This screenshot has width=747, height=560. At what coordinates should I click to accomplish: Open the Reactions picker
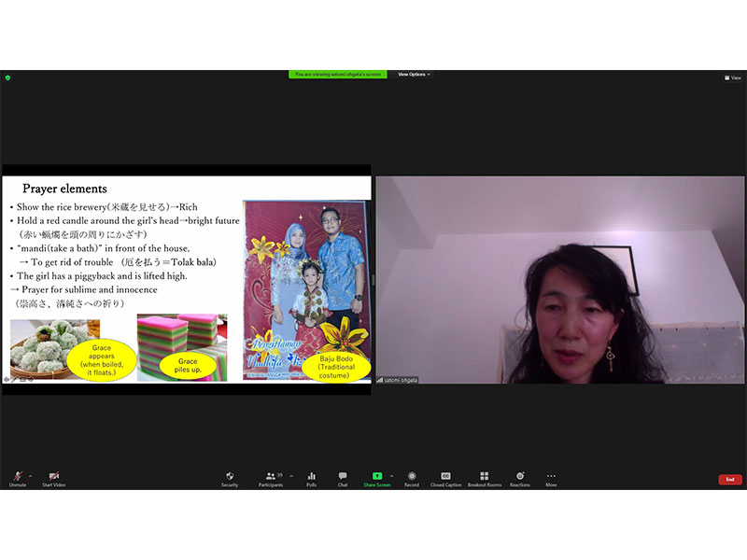pyautogui.click(x=520, y=478)
